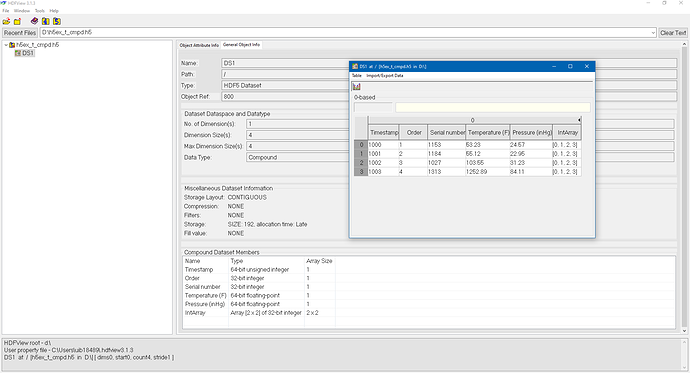The width and height of the screenshot is (690, 373).
Task: Click the HDF5 library version toolbar icon
Action: [x=57, y=21]
